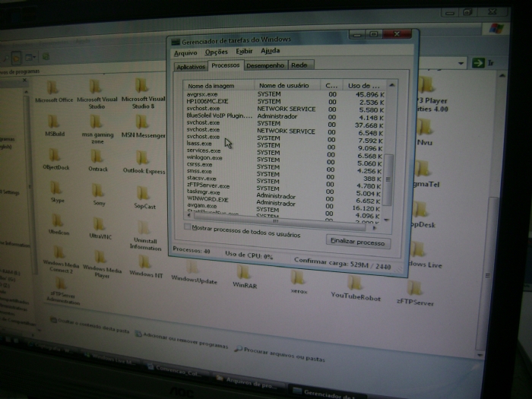Viewport: 532px width, 399px height.
Task: Open the zFTPServer folder
Action: point(415,293)
